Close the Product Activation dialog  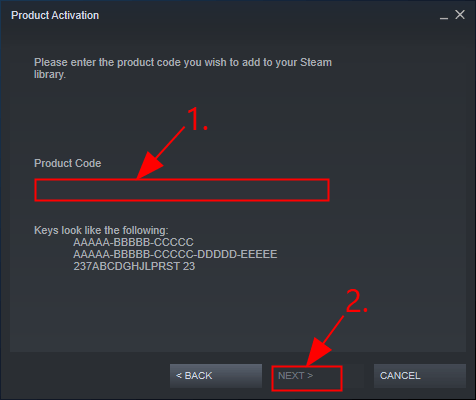460,15
